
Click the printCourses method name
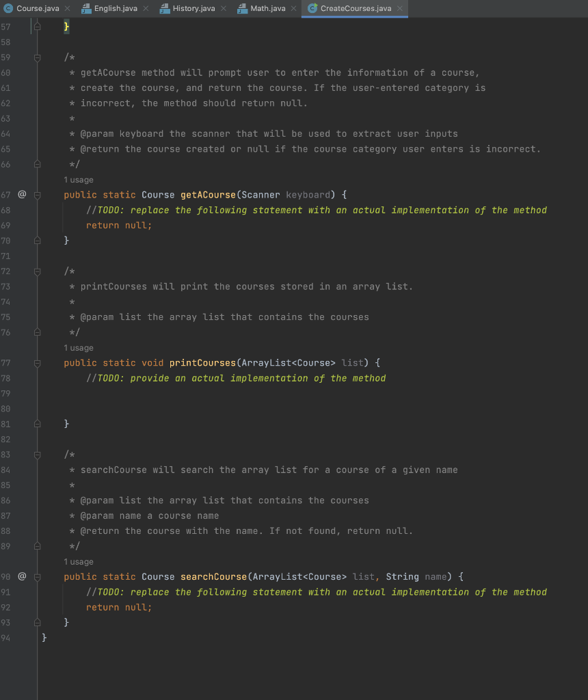pos(202,363)
